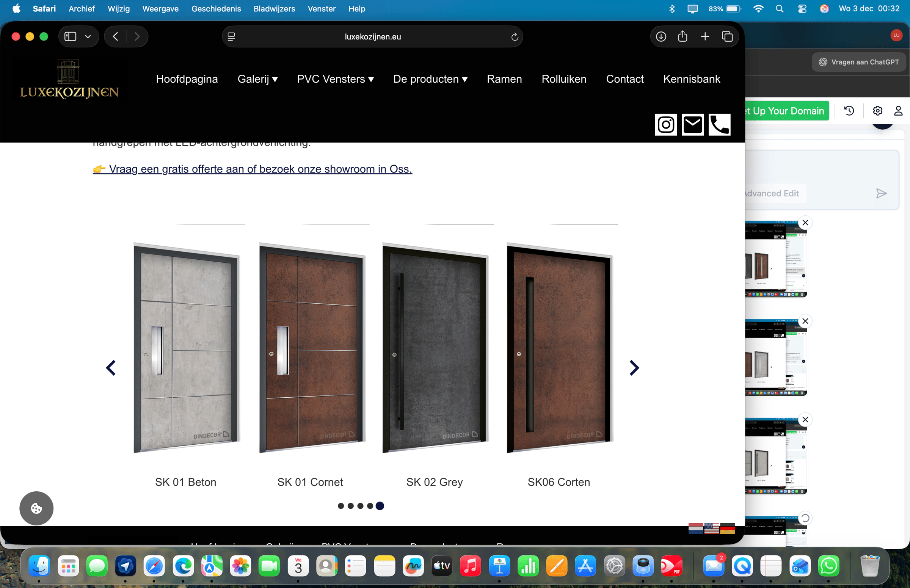The height and width of the screenshot is (588, 910).
Task: Open the ChatGPT settings gear
Action: point(877,110)
